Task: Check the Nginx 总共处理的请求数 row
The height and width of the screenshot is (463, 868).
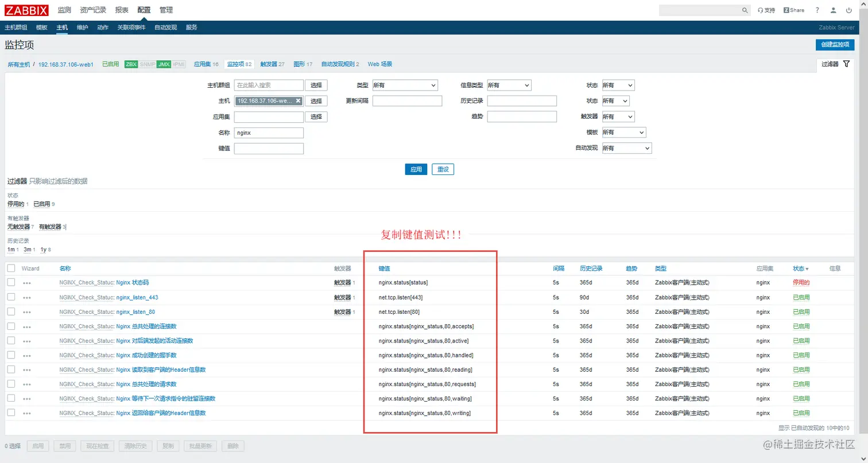Action: pos(11,383)
